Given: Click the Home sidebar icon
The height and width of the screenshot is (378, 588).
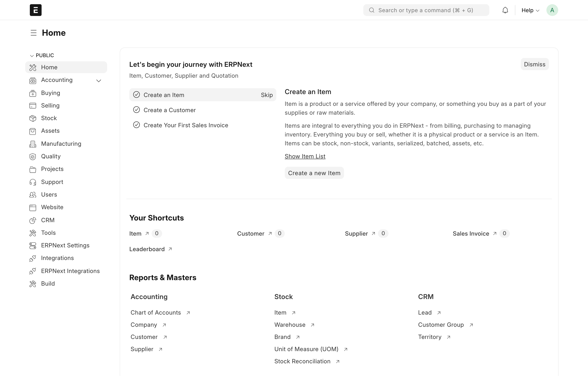Looking at the screenshot, I should pos(33,67).
